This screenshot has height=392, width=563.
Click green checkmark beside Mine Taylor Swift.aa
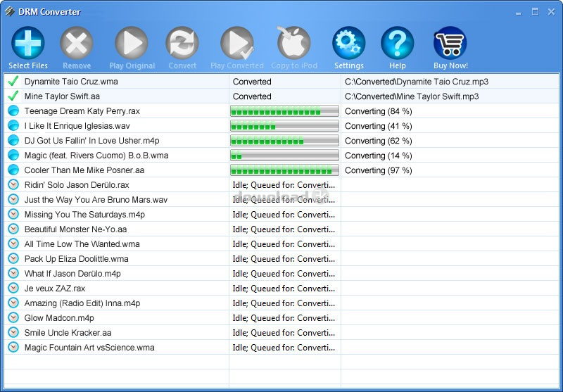(13, 96)
